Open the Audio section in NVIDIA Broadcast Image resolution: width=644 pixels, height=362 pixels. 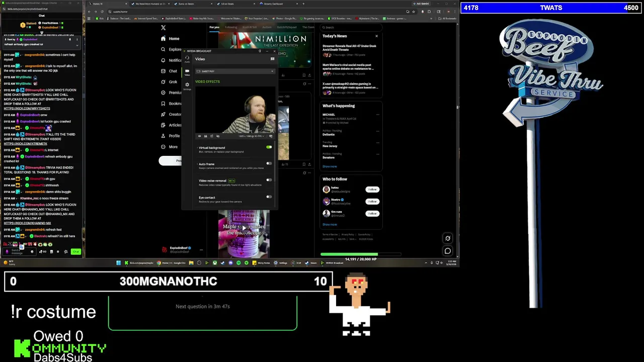coord(187,59)
